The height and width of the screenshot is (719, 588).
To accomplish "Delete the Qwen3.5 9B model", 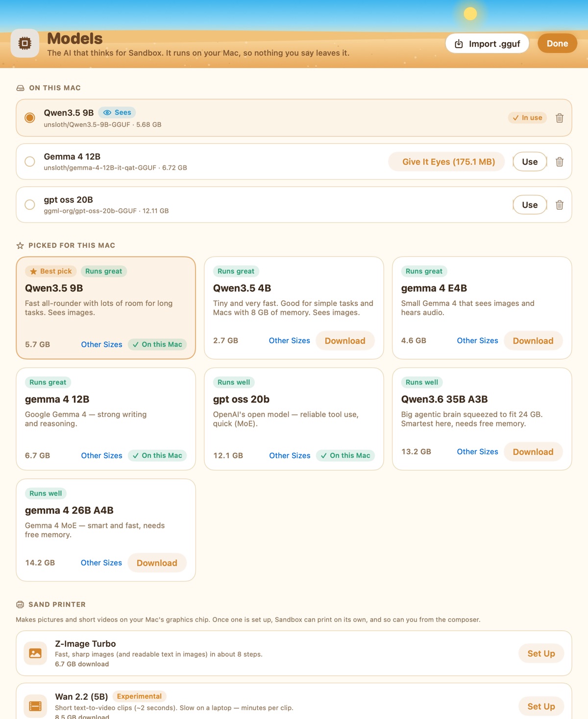I will click(560, 118).
